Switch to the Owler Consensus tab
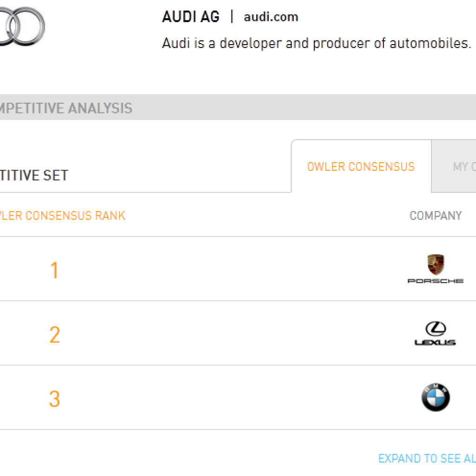476x476 pixels. coord(361,167)
